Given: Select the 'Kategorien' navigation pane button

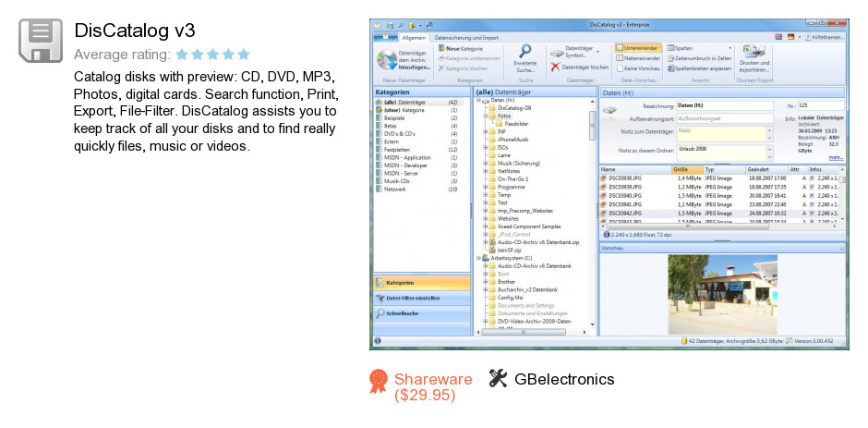Looking at the screenshot, I should click(422, 283).
